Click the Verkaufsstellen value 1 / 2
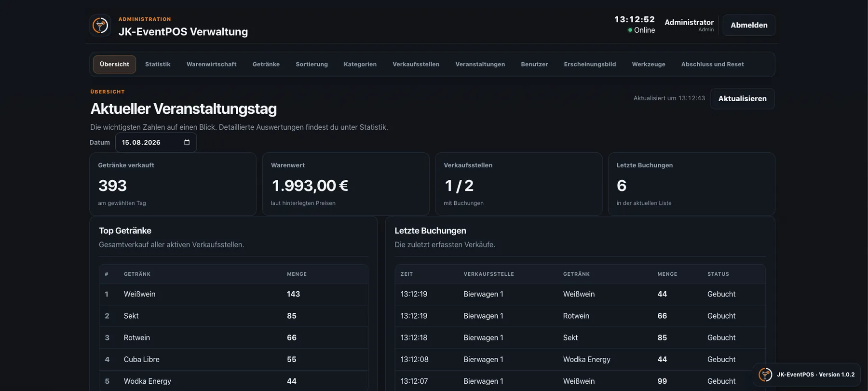Screen dimensions: 868x391 coord(459,186)
